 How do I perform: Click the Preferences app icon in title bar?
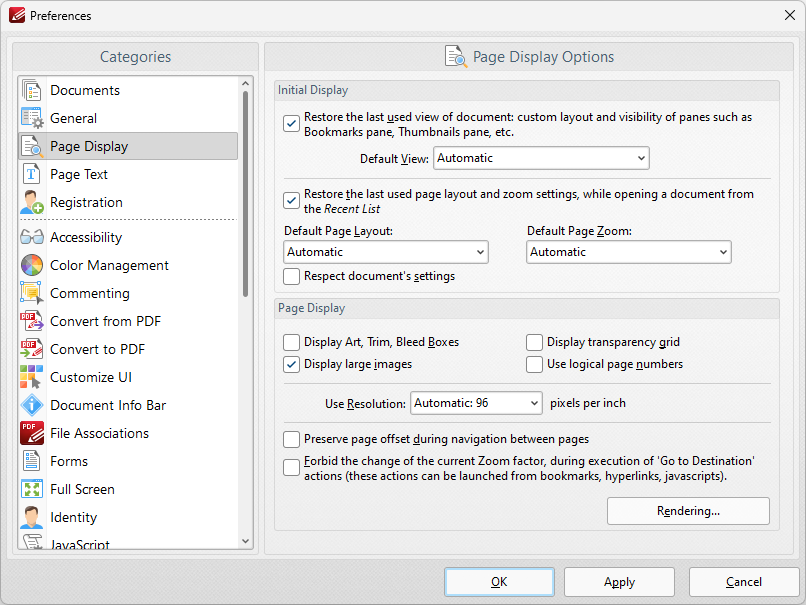tap(17, 15)
